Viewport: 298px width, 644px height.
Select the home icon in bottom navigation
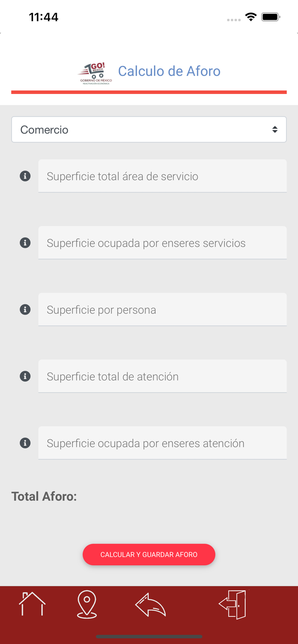(x=31, y=604)
